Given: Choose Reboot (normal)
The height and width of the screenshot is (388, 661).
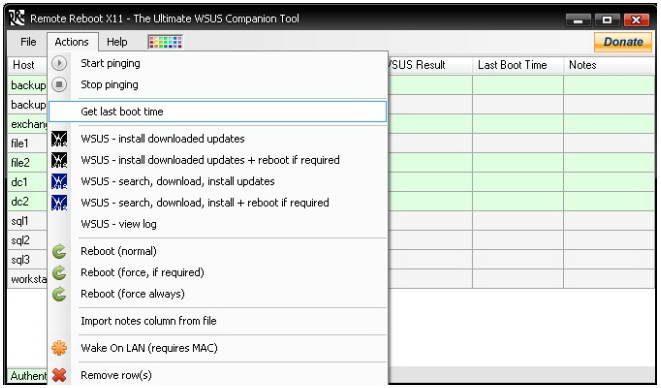Looking at the screenshot, I should coord(218,251).
